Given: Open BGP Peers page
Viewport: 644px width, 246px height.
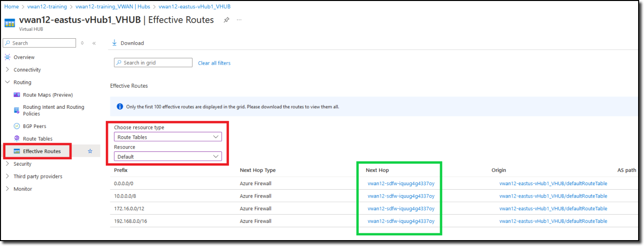Looking at the screenshot, I should point(35,126).
